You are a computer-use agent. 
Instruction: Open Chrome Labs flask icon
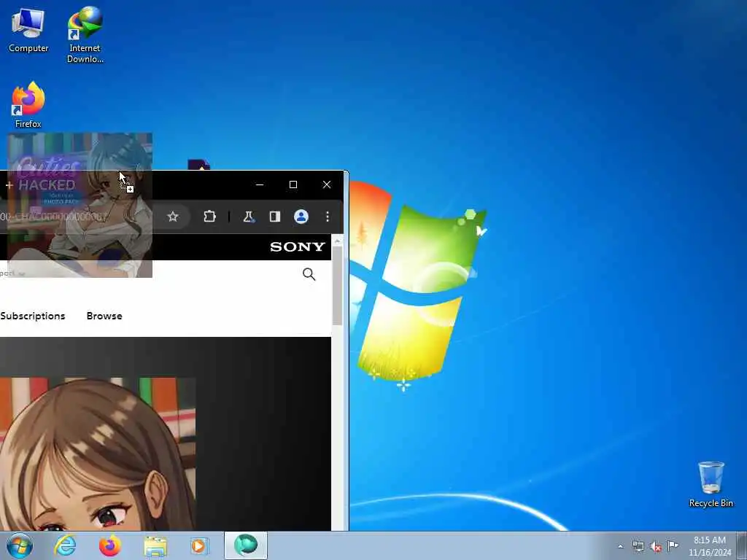(x=248, y=217)
